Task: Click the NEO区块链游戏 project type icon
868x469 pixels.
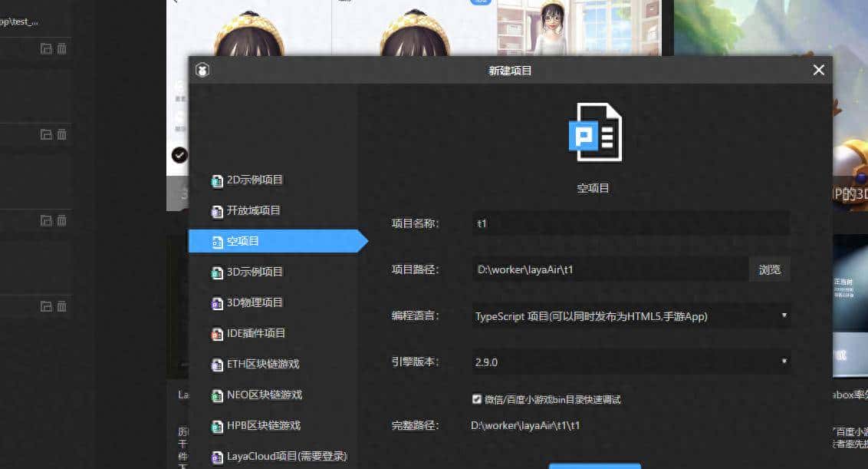Action: (215, 395)
